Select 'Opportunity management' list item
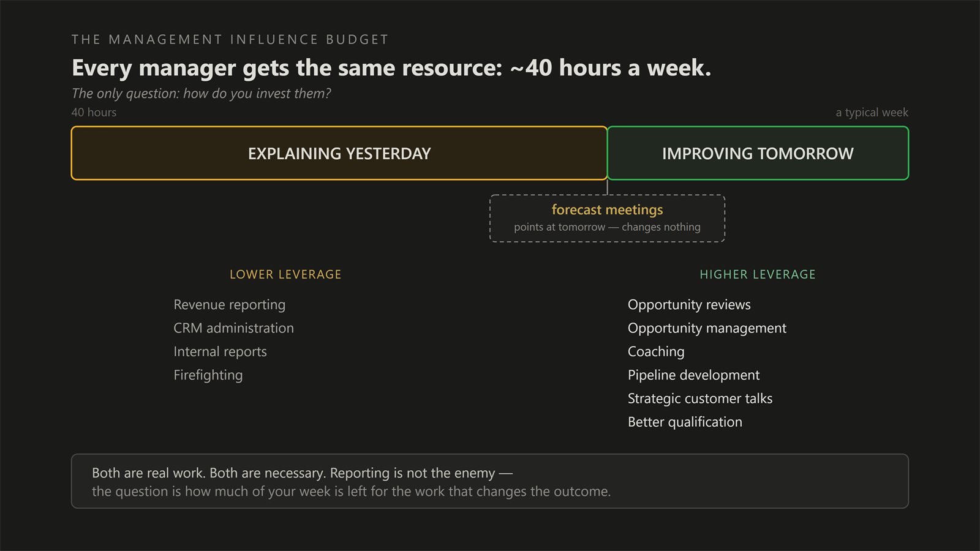The image size is (980, 551). 707,328
